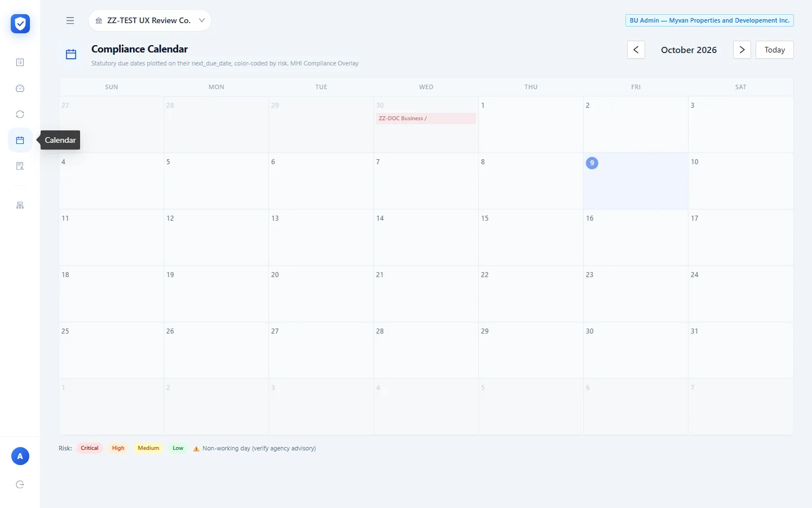812x508 pixels.
Task: Open the dashboard gauge sidebar icon
Action: pos(20,88)
